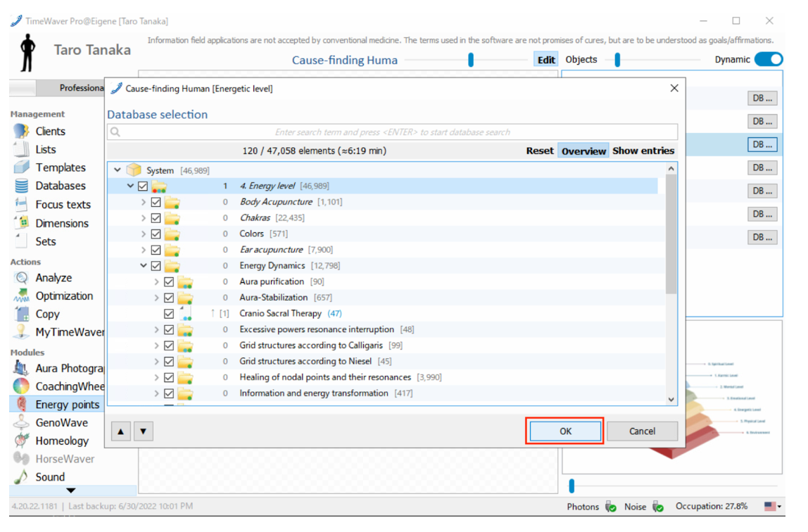Expand the Aura-Stabilization folder
808x532 pixels.
click(157, 298)
